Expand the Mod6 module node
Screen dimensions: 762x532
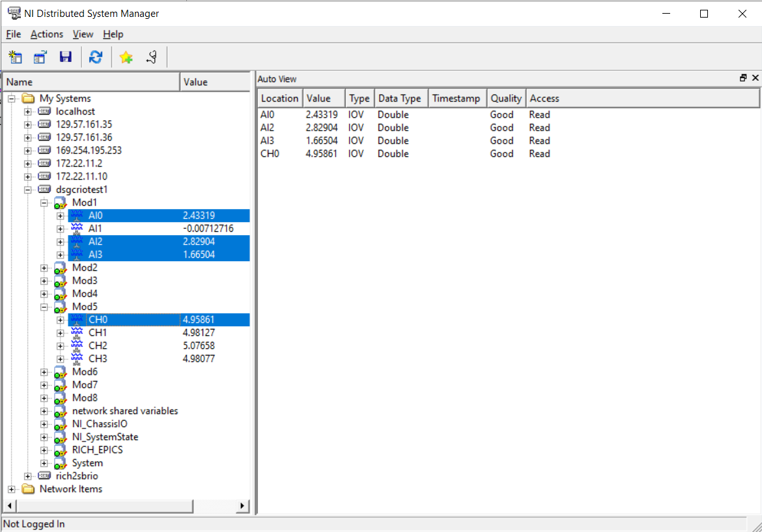(x=44, y=372)
